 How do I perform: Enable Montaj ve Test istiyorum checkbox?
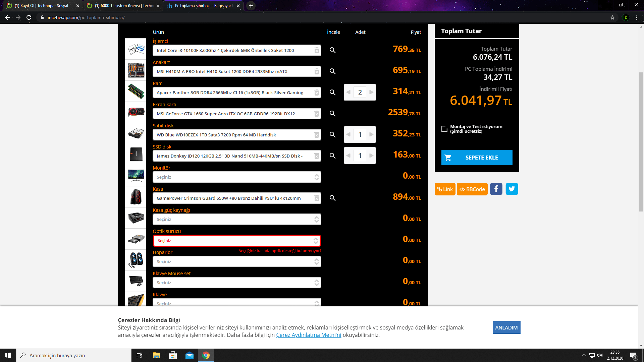point(444,129)
